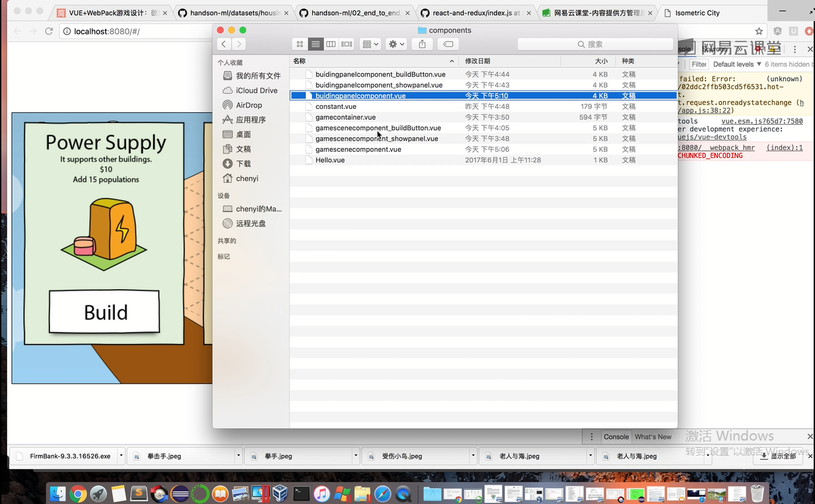The width and height of the screenshot is (815, 504).
Task: Open 应用程序 in Finder sidebar
Action: click(244, 120)
